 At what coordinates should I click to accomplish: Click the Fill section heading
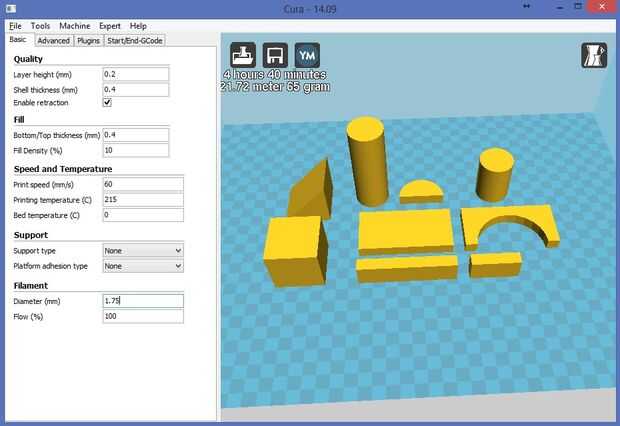pos(19,119)
